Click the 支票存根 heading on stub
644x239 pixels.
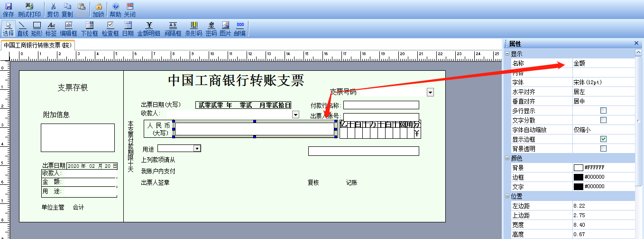tap(73, 88)
